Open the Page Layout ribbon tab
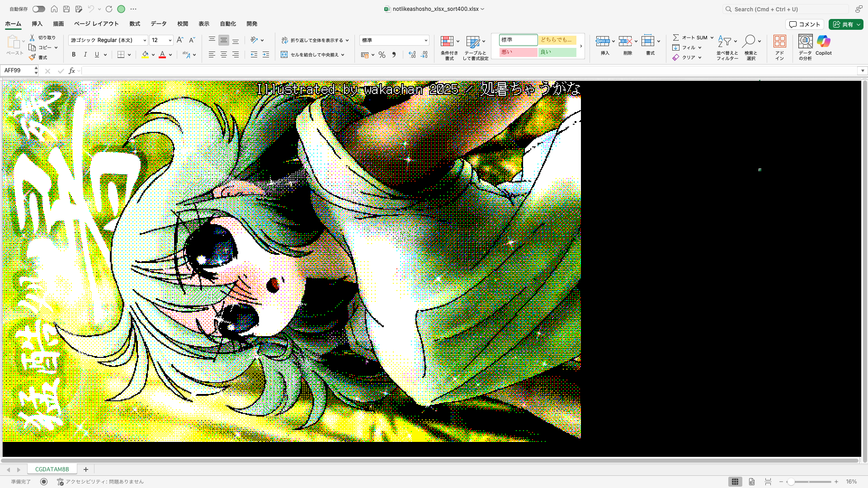Image resolution: width=868 pixels, height=488 pixels. click(x=96, y=23)
